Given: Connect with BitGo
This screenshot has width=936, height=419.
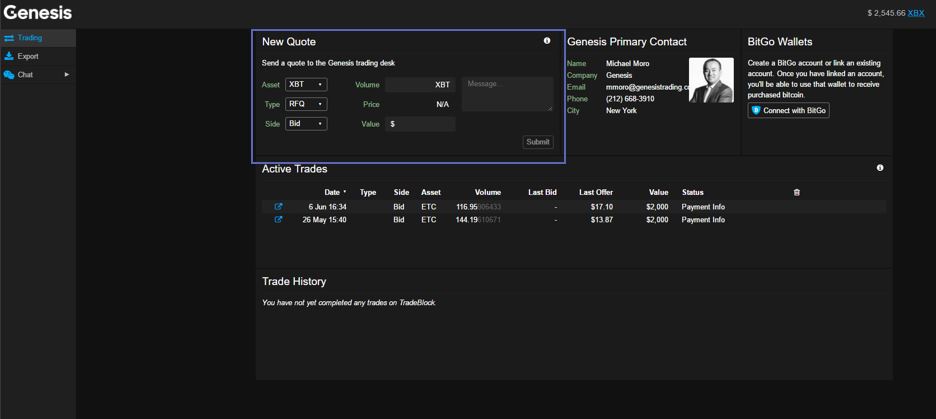Looking at the screenshot, I should 789,110.
